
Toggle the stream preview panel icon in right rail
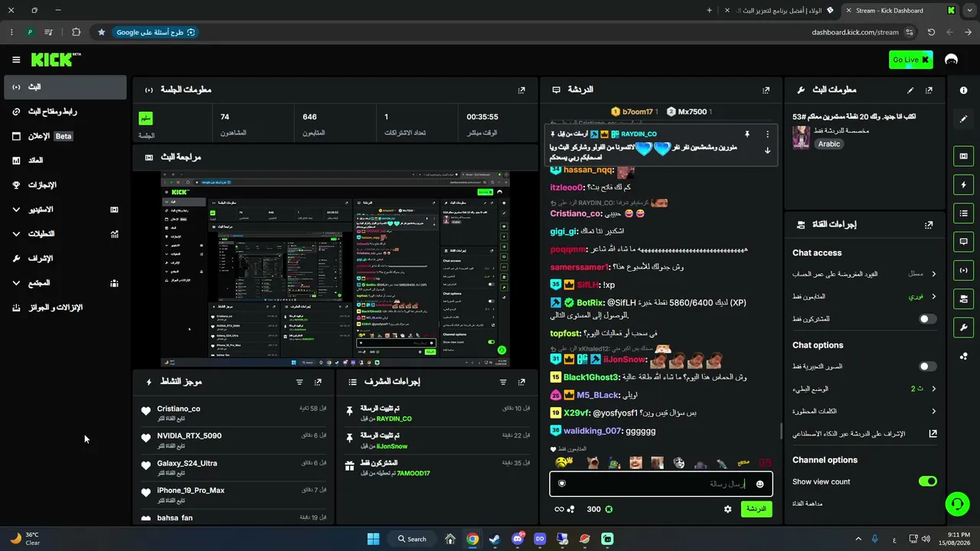(x=963, y=156)
